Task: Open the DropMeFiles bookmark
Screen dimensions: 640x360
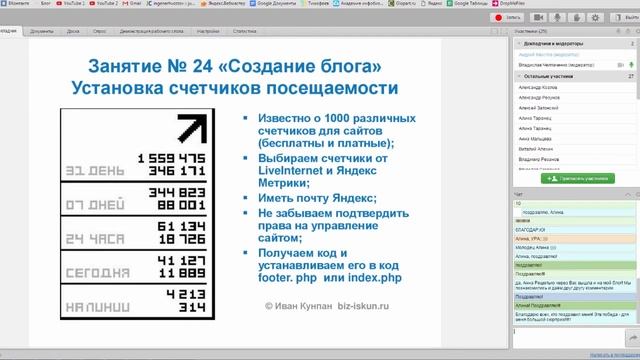Action: point(508,3)
